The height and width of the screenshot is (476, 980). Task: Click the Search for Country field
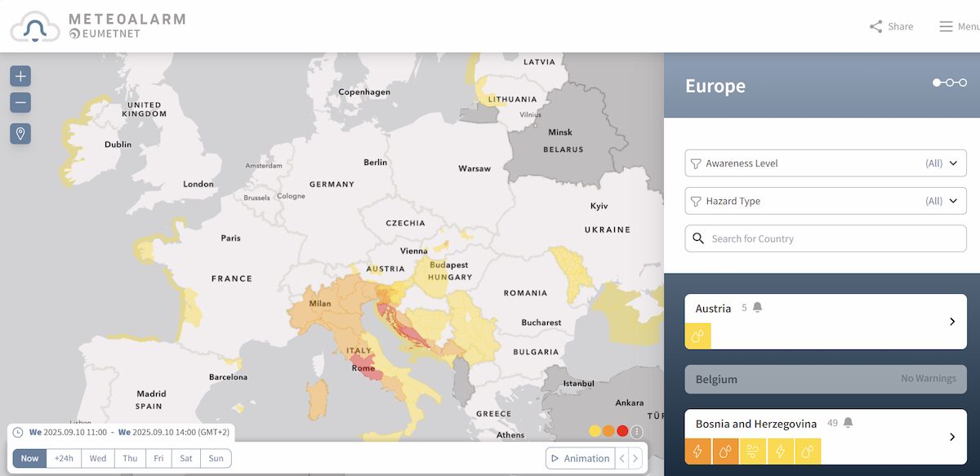[825, 238]
